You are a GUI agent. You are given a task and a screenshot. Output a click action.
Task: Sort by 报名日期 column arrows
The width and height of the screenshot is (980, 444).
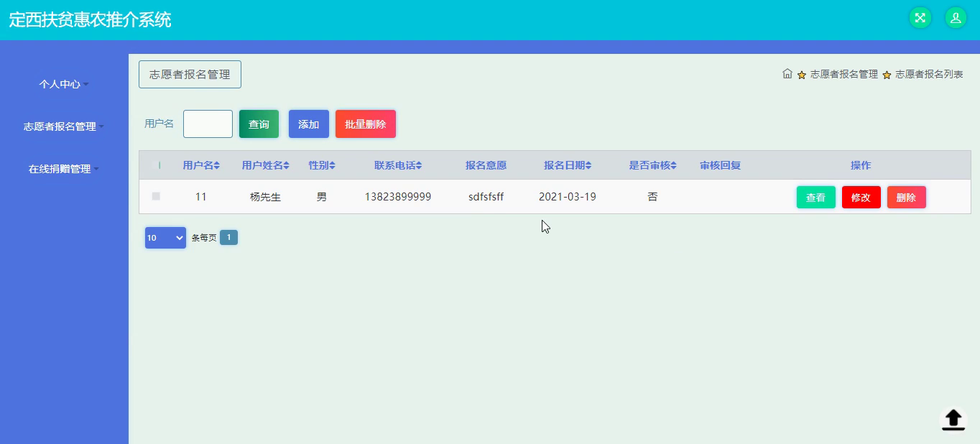pos(588,166)
